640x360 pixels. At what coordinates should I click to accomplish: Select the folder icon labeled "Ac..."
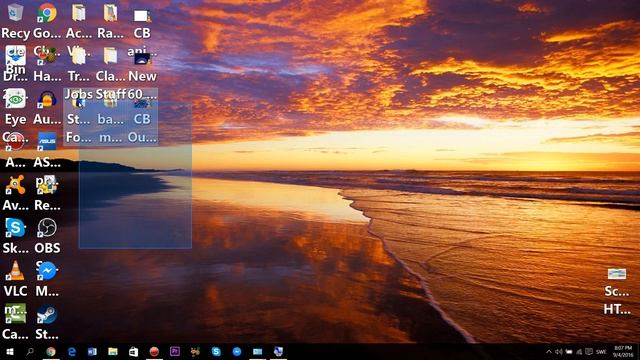pos(78,13)
